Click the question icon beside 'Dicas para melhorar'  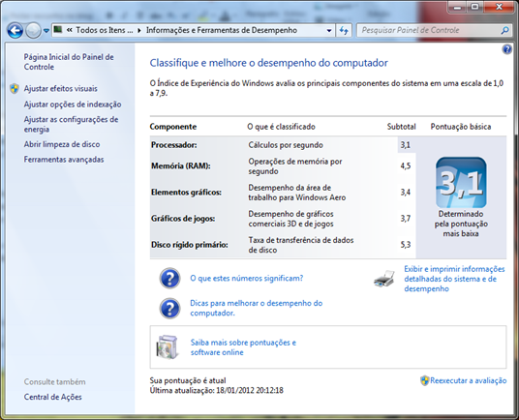point(169,308)
